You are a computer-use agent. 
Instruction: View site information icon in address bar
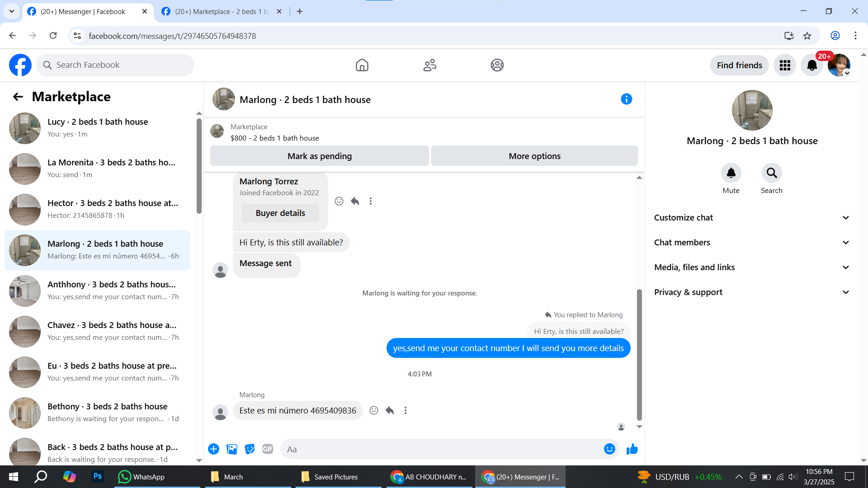coord(77,36)
